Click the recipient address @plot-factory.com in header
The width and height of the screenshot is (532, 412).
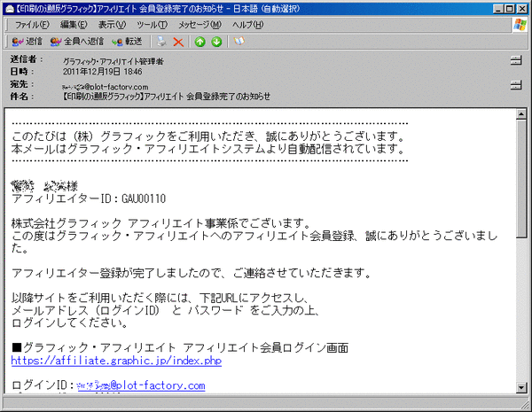click(x=106, y=87)
